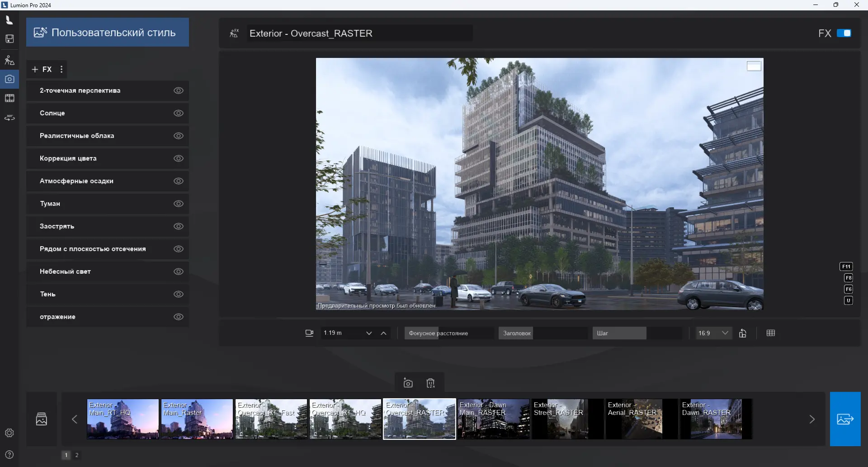Screen dimensions: 868x467
Task: Switch to photo set page 2
Action: pos(77,455)
